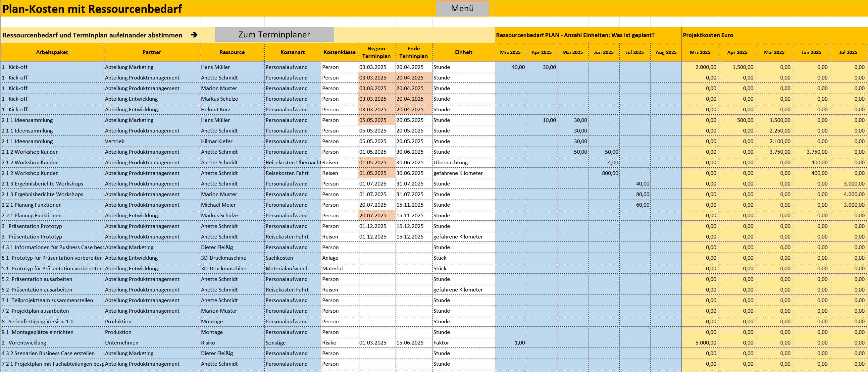
Task: Select the Material cost class cell
Action: pos(339,269)
